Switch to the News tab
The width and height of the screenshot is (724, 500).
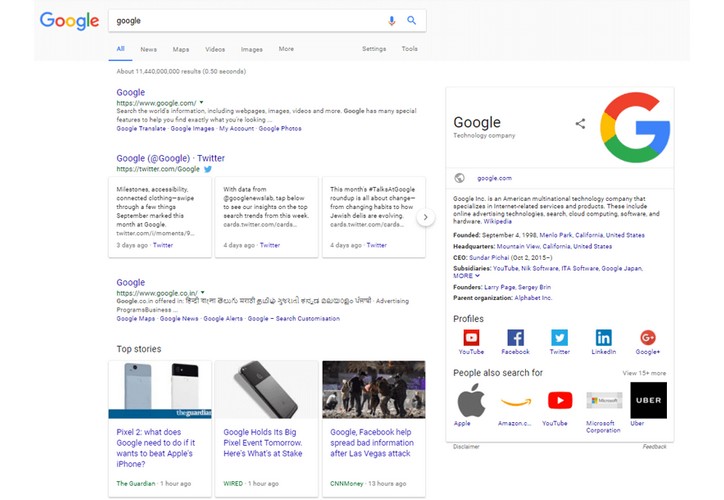[x=149, y=49]
